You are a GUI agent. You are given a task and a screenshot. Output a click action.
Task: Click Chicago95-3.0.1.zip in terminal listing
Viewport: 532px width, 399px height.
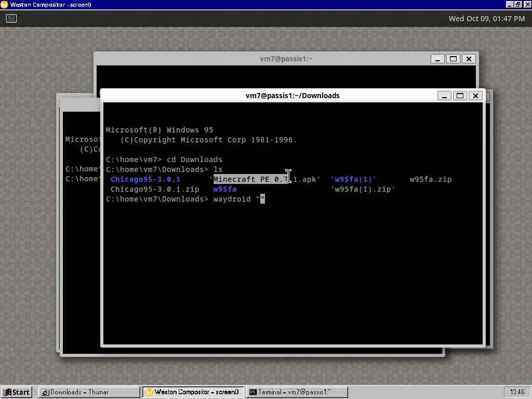155,189
